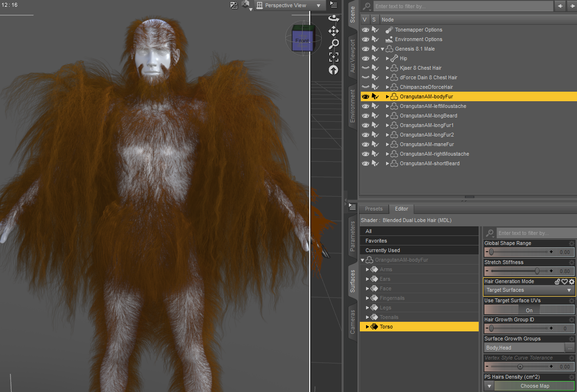
Task: Toggle visibility eye of ChimpanzeeDforceHair
Action: click(366, 87)
